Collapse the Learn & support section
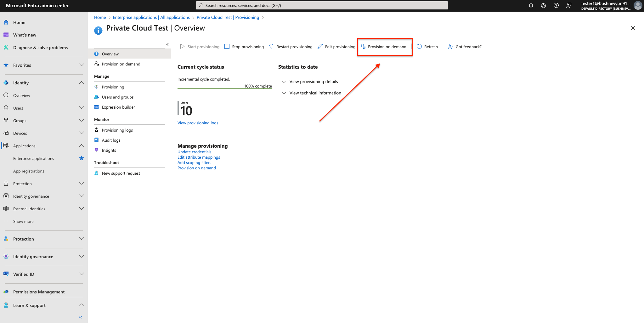 click(82, 305)
